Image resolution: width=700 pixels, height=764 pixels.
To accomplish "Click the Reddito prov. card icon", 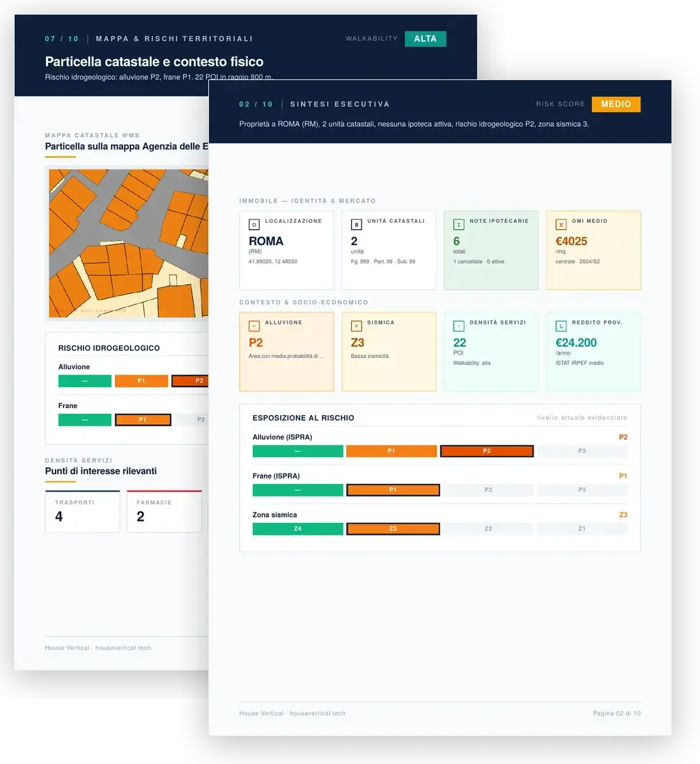I will coord(561,326).
